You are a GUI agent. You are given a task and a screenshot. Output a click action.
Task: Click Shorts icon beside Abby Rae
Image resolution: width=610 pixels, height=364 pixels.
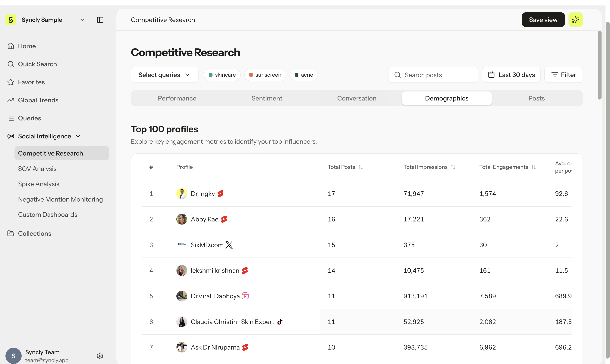224,219
